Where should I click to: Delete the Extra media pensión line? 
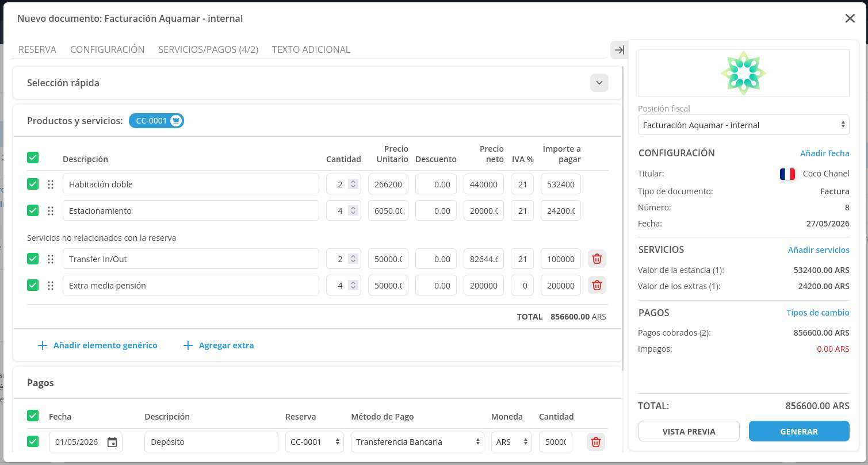pyautogui.click(x=596, y=286)
